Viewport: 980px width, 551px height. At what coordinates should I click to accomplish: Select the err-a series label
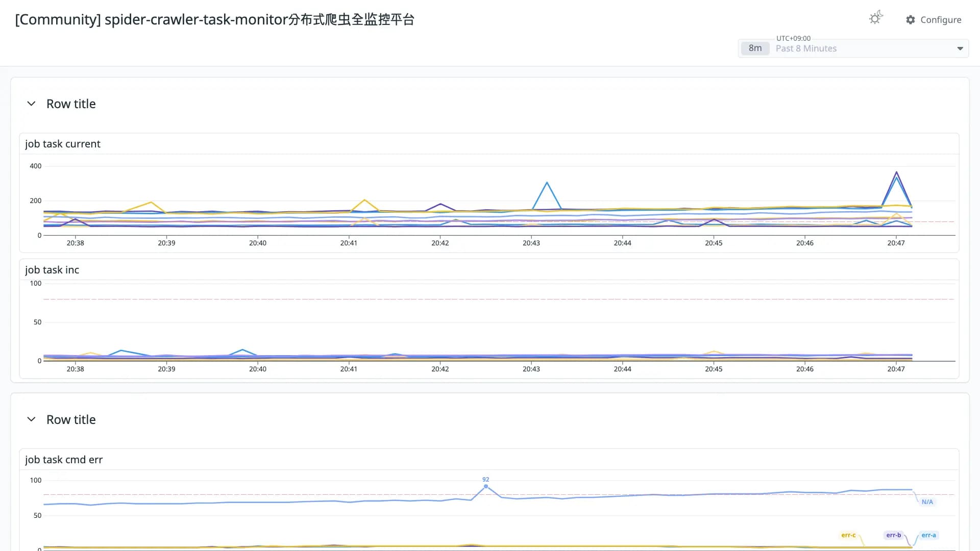(928, 535)
